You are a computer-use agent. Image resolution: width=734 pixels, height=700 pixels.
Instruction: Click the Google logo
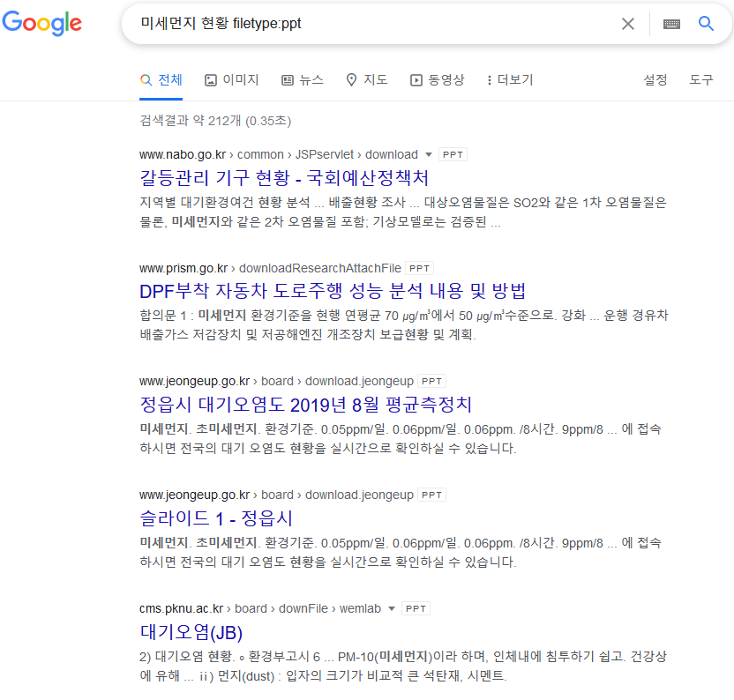[42, 23]
